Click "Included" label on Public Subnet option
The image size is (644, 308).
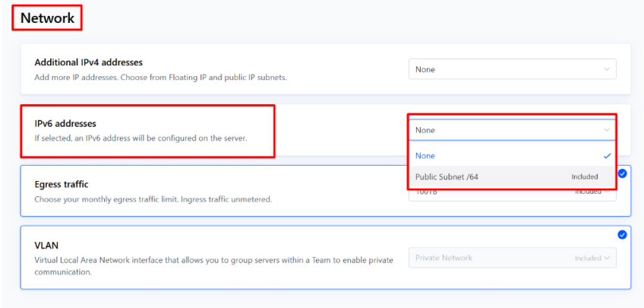coord(584,176)
